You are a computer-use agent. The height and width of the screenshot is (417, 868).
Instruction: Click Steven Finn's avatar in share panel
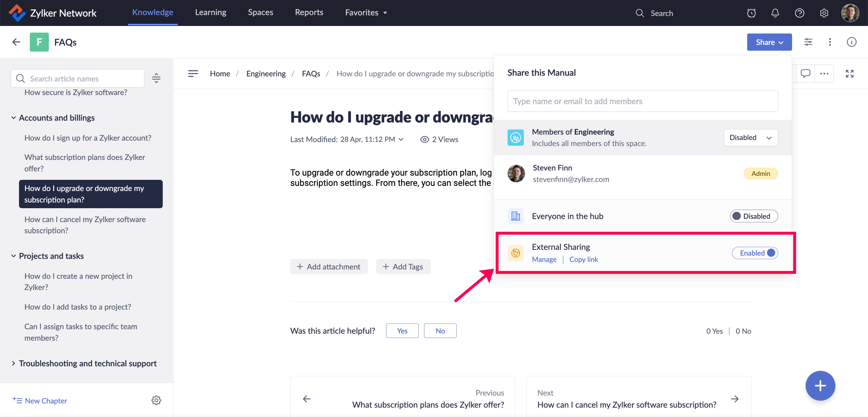[x=516, y=173]
